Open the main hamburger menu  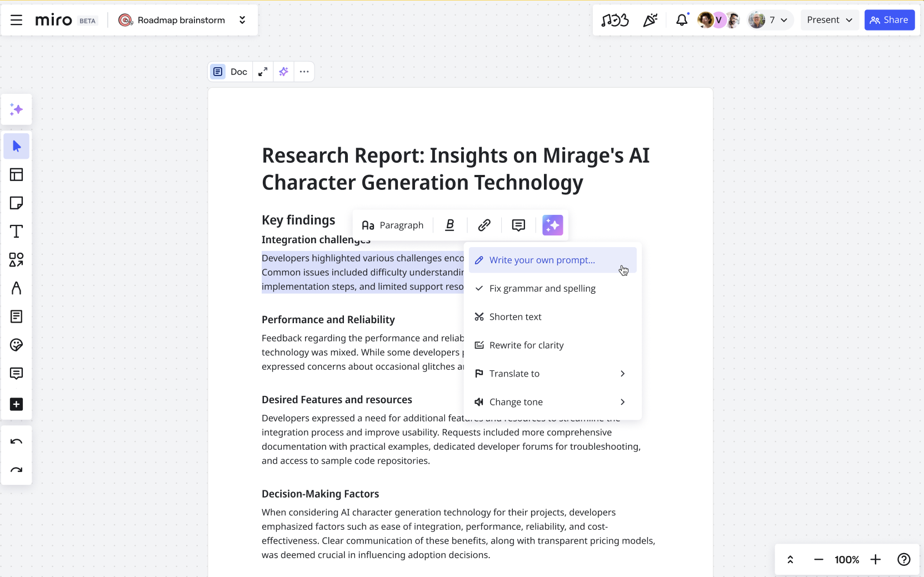(x=16, y=20)
